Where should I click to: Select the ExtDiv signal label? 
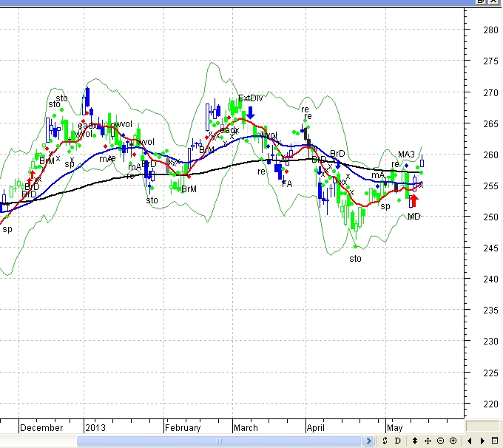click(x=250, y=99)
